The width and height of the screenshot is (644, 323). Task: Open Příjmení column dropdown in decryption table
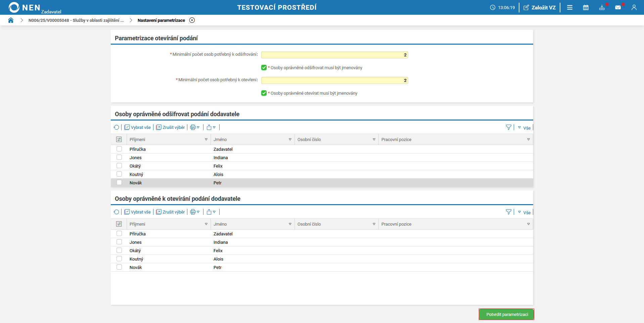pos(206,139)
